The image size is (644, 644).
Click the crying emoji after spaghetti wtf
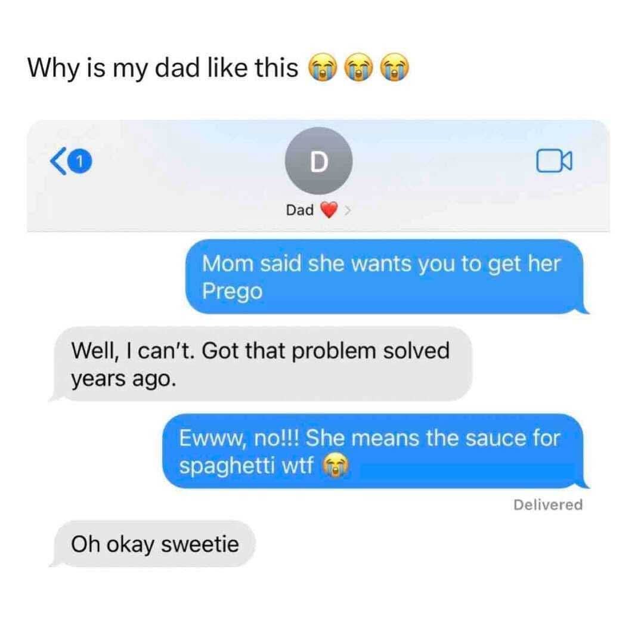click(x=336, y=465)
